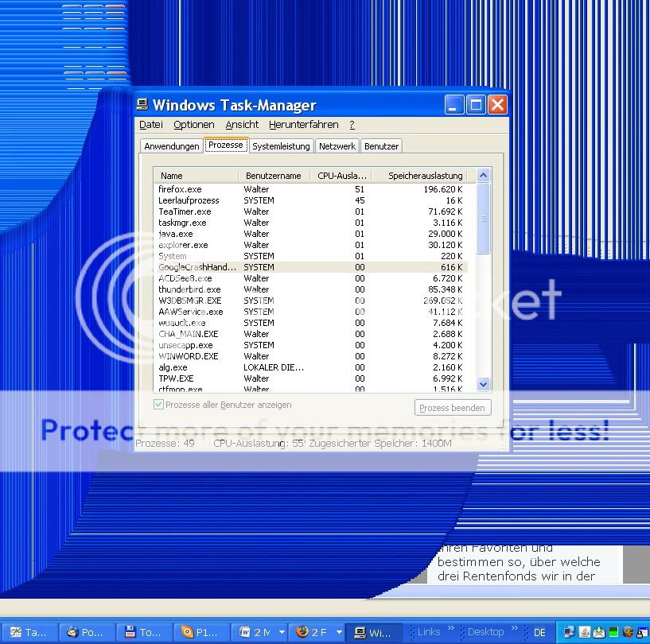Select the TeaTimer.exe process
This screenshot has width=650, height=644.
[311, 211]
